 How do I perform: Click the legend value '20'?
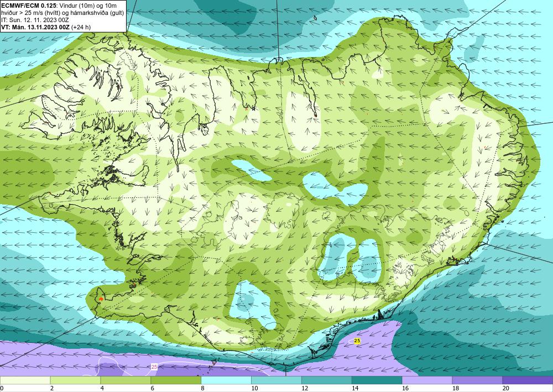(x=506, y=388)
